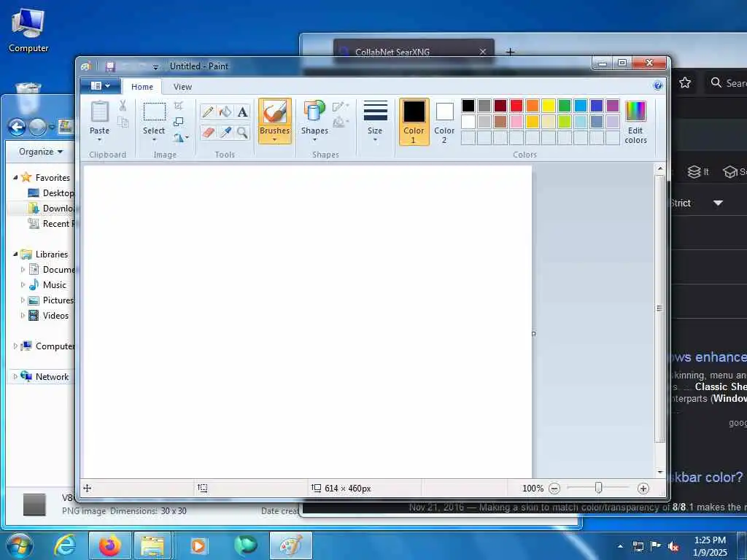Open the Brushes dropdown arrow
This screenshot has width=747, height=560.
point(275,139)
